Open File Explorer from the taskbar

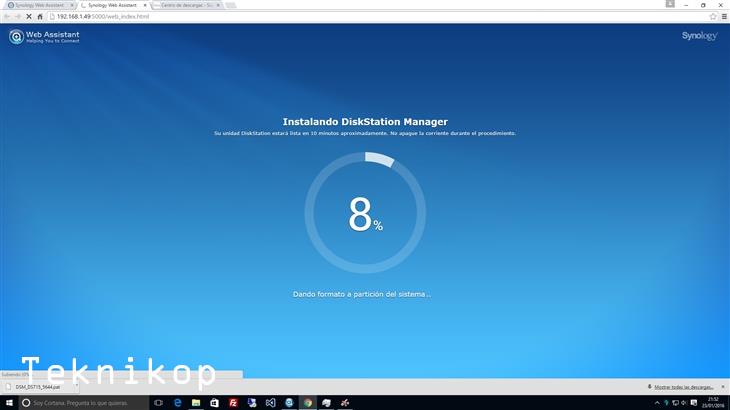coord(196,402)
